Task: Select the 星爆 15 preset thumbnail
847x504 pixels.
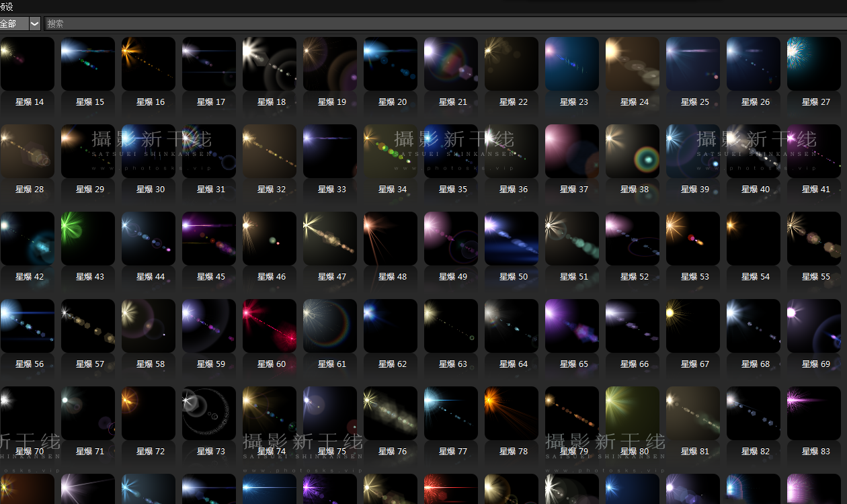Action: click(x=88, y=64)
